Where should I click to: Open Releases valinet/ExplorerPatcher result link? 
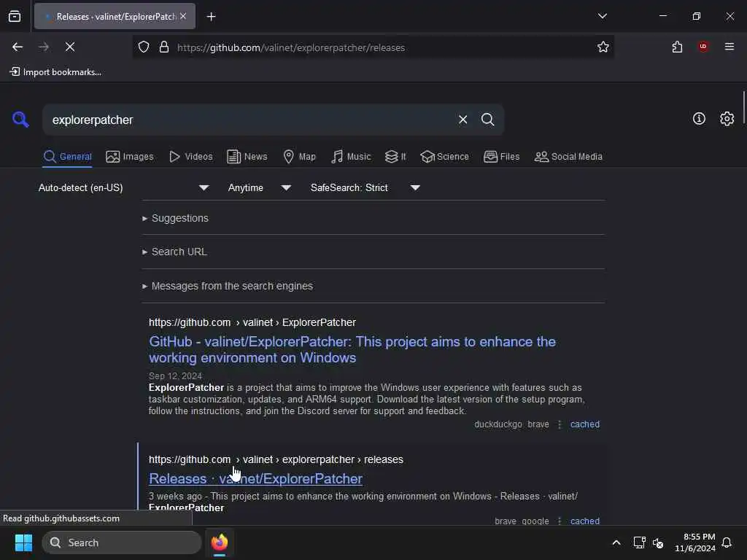pyautogui.click(x=255, y=478)
